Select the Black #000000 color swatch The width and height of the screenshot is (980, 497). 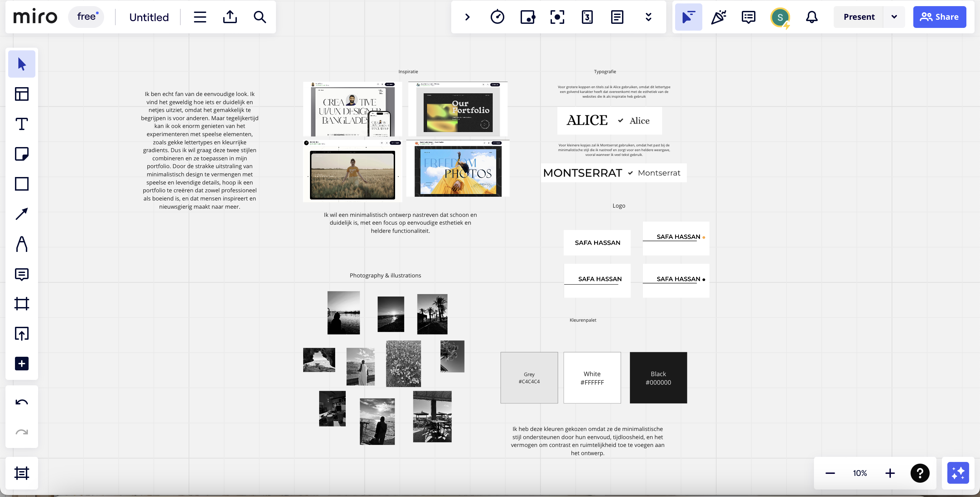pyautogui.click(x=658, y=378)
